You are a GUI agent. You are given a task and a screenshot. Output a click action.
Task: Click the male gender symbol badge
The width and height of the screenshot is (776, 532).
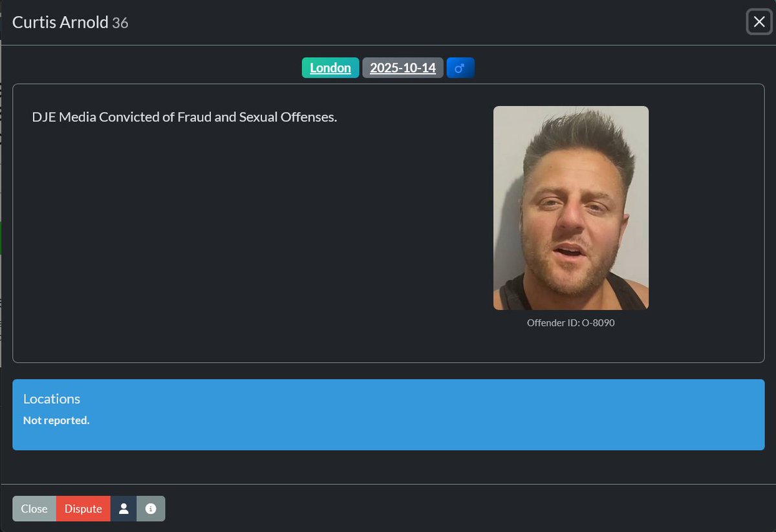point(460,68)
